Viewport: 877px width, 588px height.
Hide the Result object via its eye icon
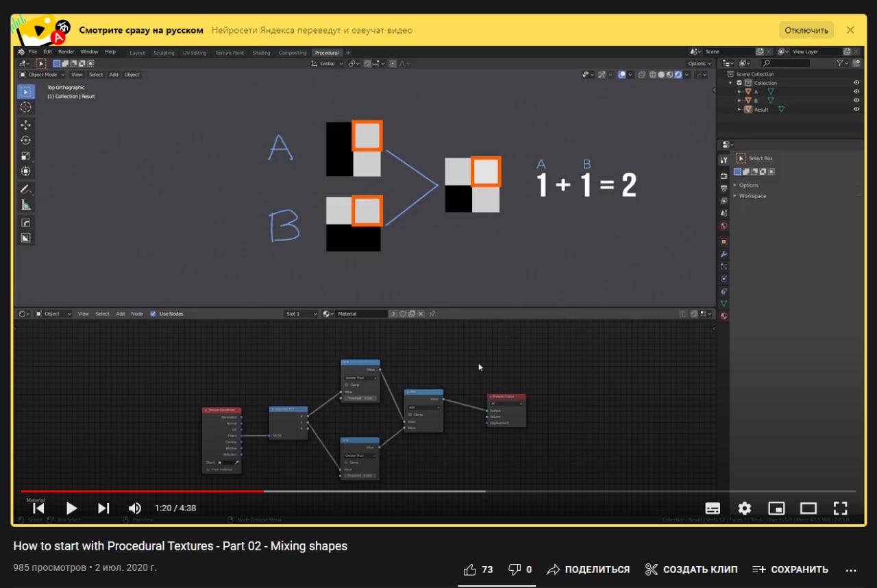tap(856, 110)
